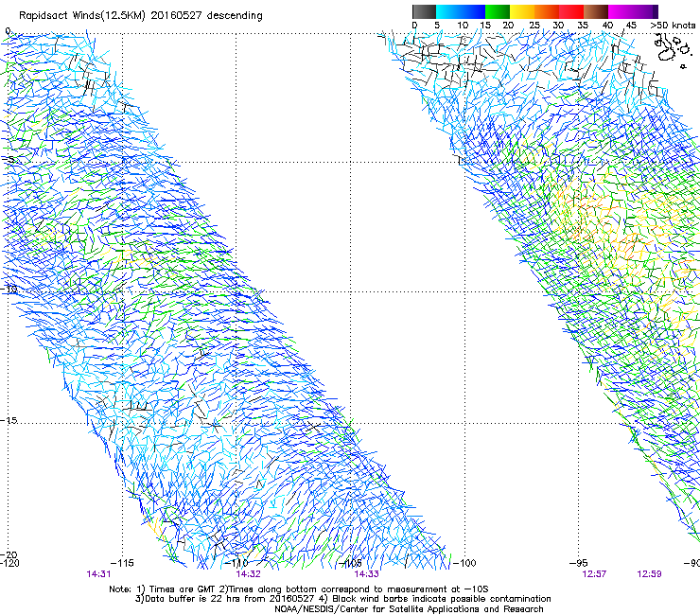Screen dimensions: 700x615
Task: Click the '25' value under the color scale
Action: pyautogui.click(x=534, y=26)
